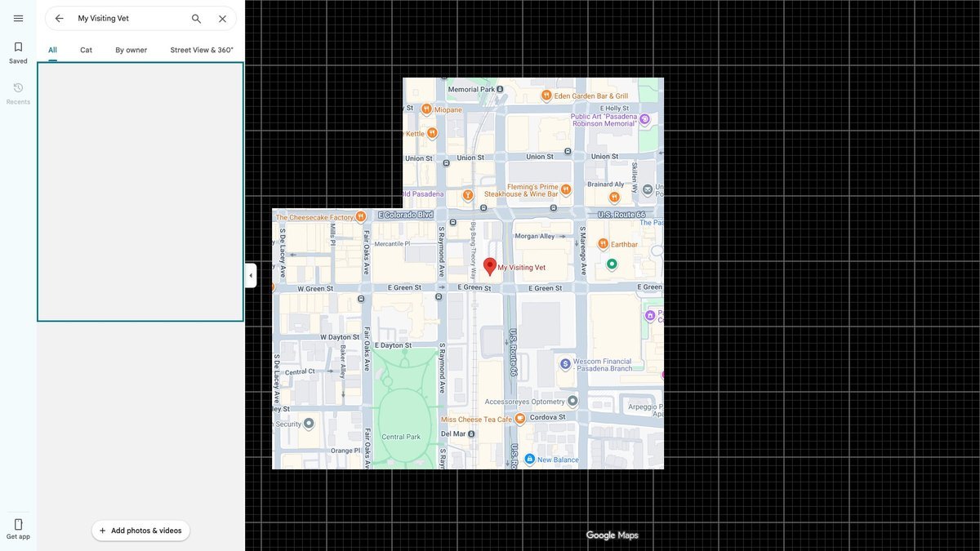Viewport: 980px width, 551px height.
Task: Click the Security marker icon
Action: pyautogui.click(x=309, y=424)
